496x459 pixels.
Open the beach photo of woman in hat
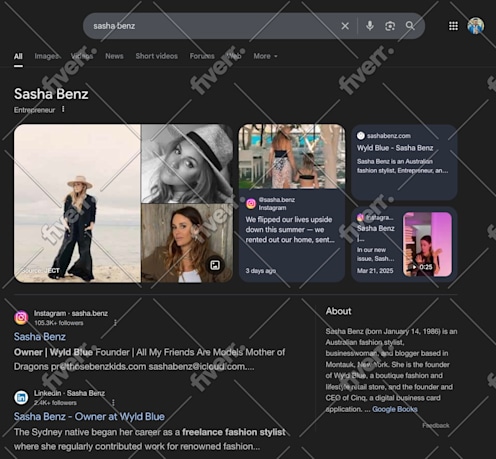(x=77, y=203)
